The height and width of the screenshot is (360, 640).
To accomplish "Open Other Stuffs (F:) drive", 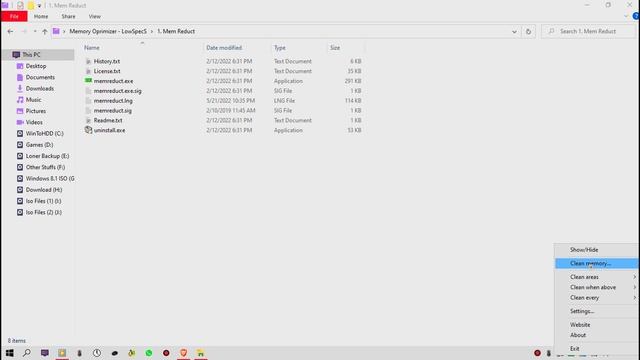I will click(45, 167).
